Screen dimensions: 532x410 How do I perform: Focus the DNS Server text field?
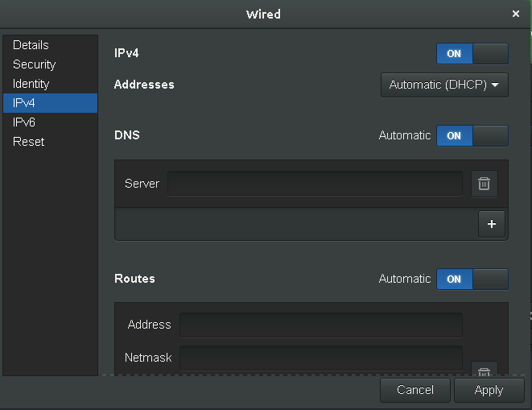pyautogui.click(x=315, y=184)
